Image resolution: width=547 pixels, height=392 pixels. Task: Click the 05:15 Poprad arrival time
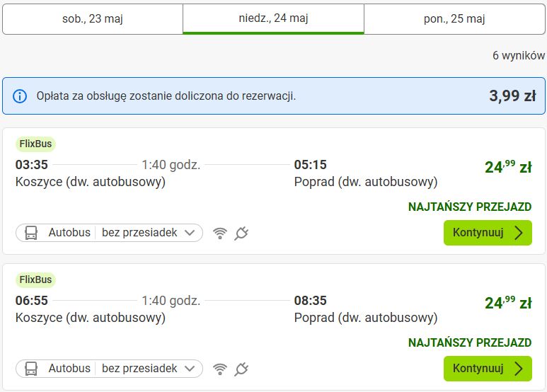[310, 165]
